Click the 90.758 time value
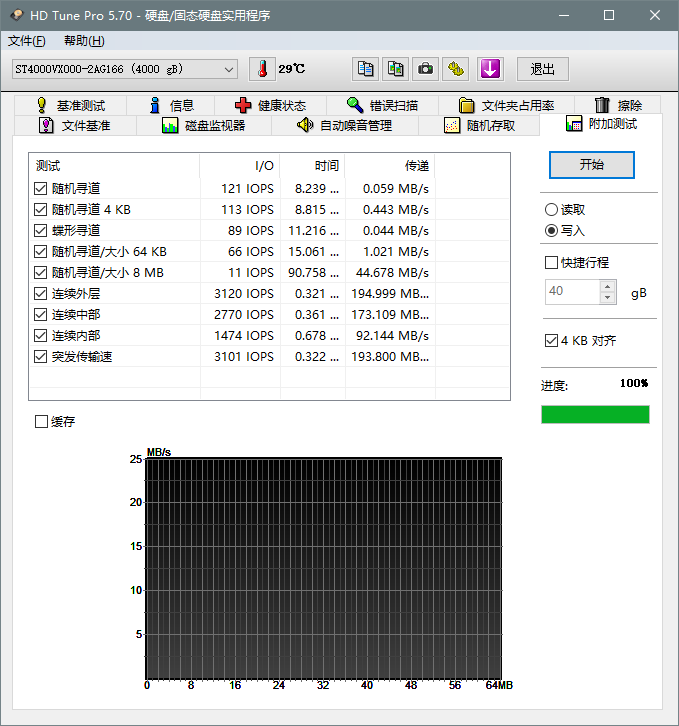The height and width of the screenshot is (726, 679). click(313, 273)
